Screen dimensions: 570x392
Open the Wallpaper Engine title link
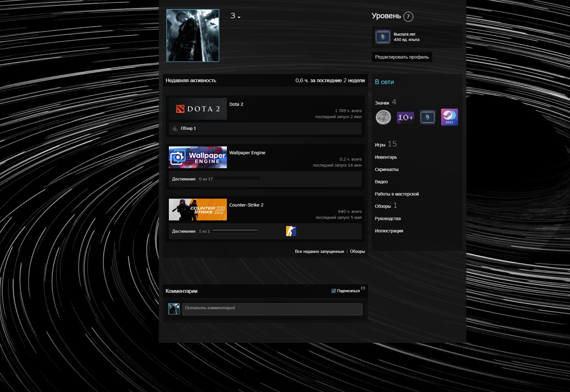coord(247,153)
